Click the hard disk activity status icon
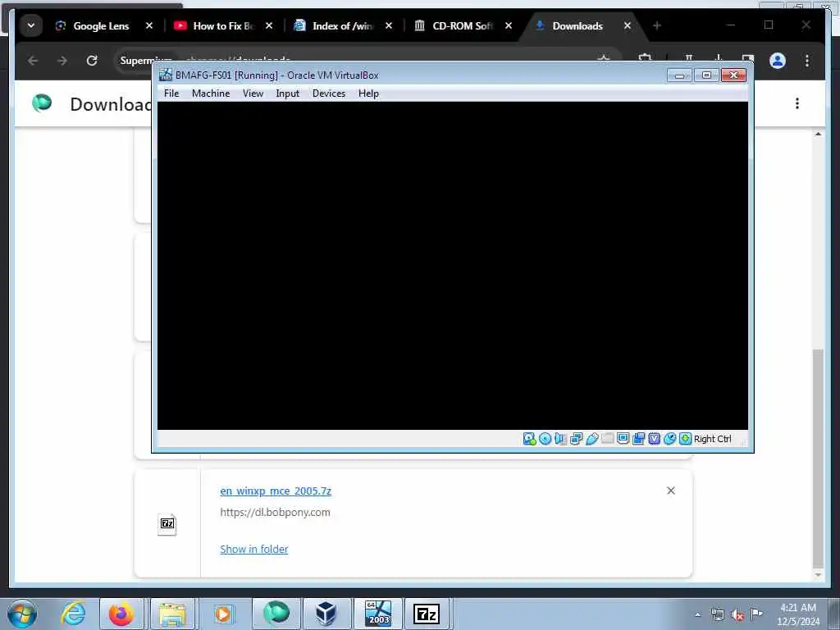840x630 pixels. [529, 439]
